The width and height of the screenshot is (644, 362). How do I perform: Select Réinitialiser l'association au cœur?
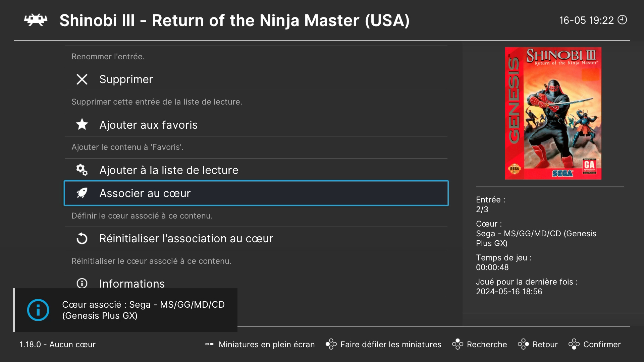[186, 239]
